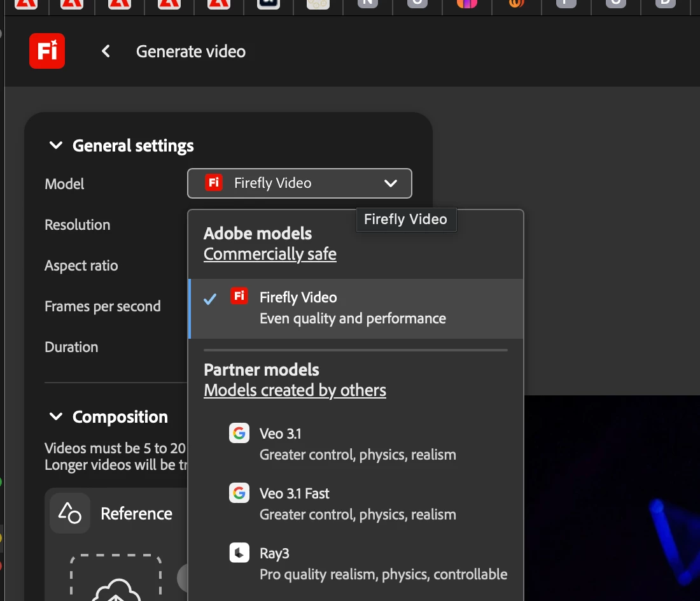Open the Models created by others link
This screenshot has width=700, height=601.
pos(295,390)
